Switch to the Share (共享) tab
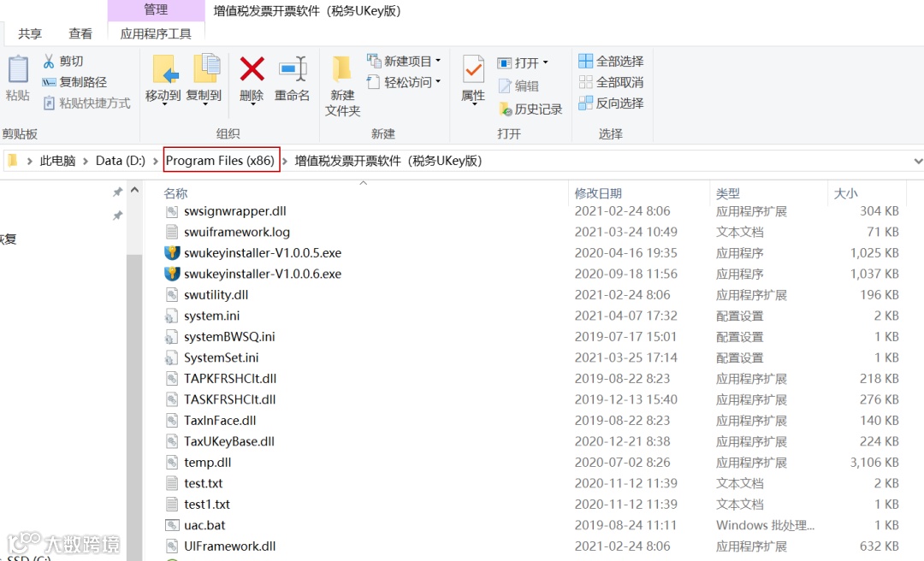Image resolution: width=924 pixels, height=561 pixels. tap(30, 33)
